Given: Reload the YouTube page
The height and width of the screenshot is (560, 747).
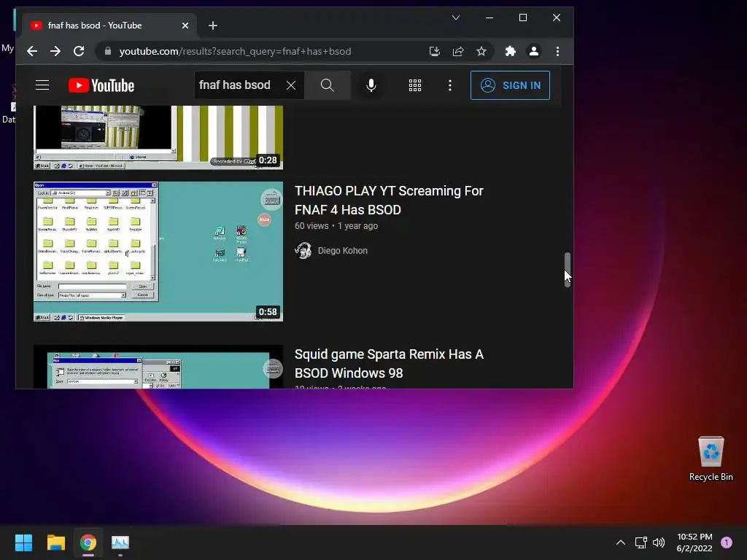Looking at the screenshot, I should 79,52.
